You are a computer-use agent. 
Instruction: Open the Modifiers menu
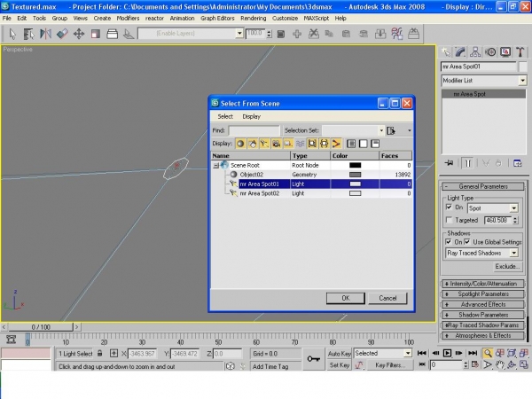[128, 19]
